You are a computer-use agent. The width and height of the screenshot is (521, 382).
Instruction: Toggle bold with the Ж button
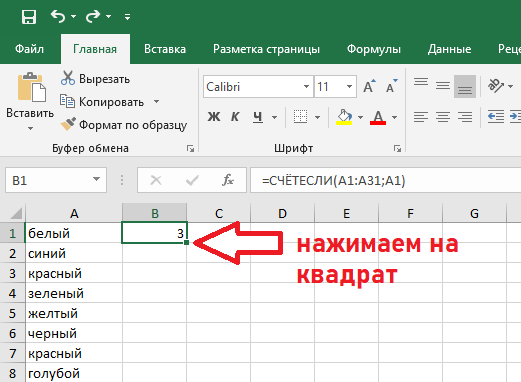tap(214, 117)
